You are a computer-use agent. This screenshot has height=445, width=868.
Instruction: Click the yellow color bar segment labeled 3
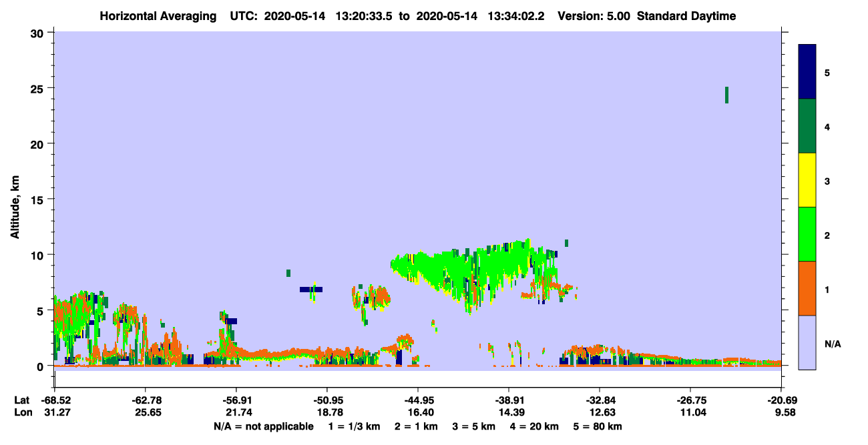pos(807,180)
